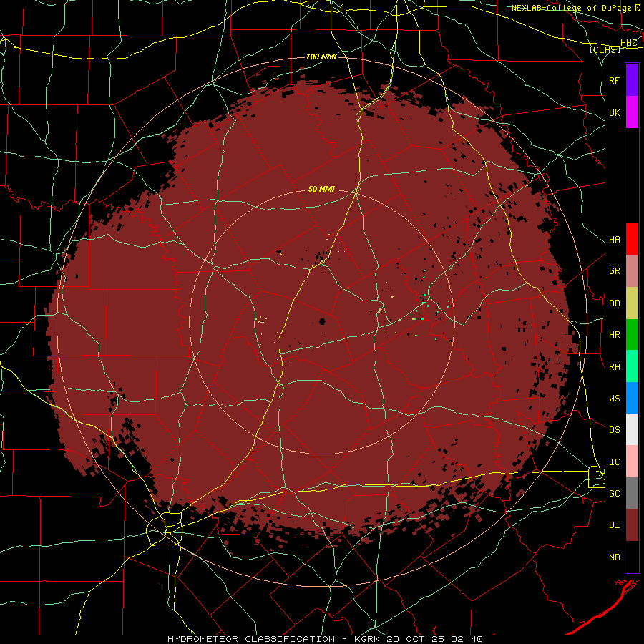The width and height of the screenshot is (644, 644).
Task: Click the "[CLAS]" units label
Action: pos(605,49)
